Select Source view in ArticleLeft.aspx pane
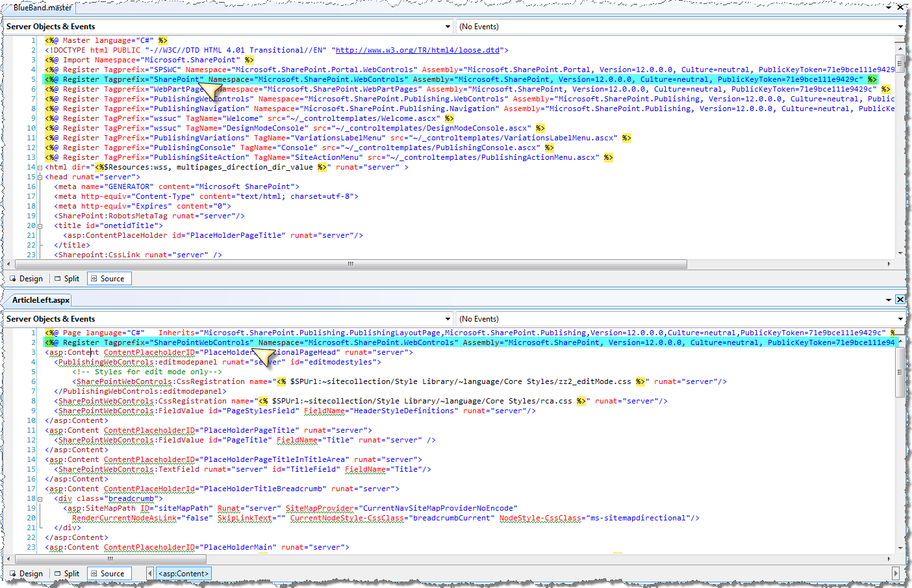 click(x=108, y=574)
